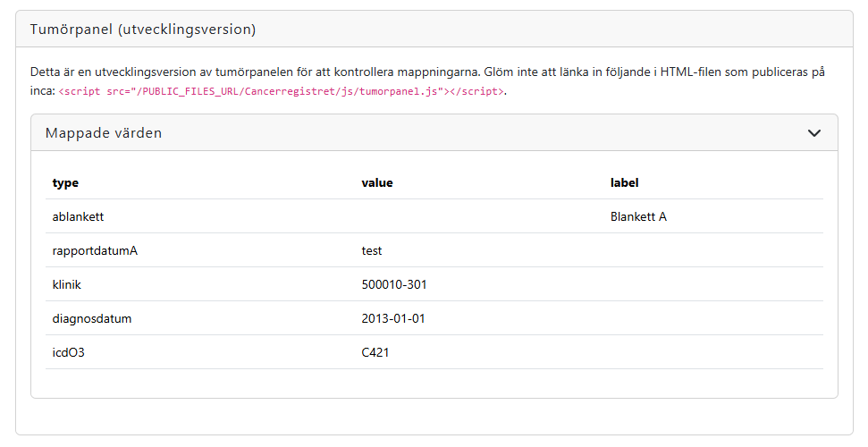Collapse the Mappade värden panel chevron

813,133
